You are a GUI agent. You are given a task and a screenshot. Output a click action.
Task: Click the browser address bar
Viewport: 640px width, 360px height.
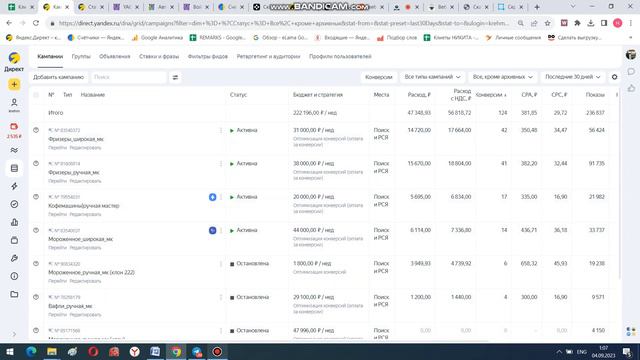coord(284,23)
